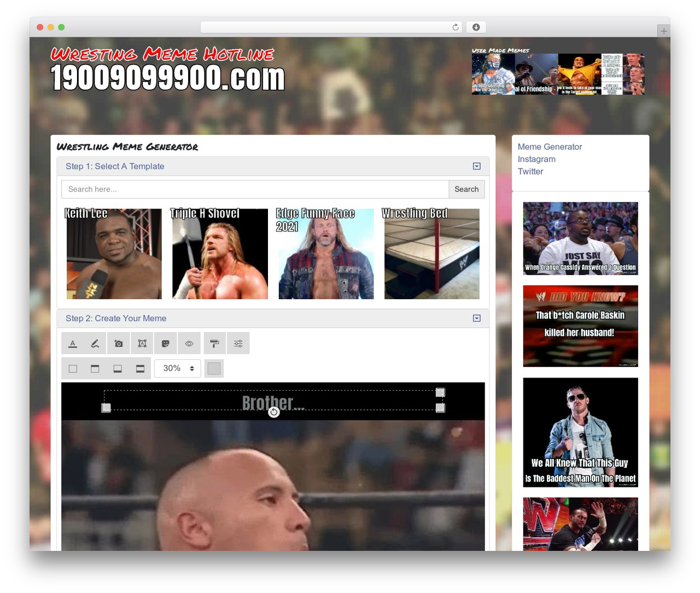The image size is (700, 593).
Task: Open the sliders settings icon
Action: pyautogui.click(x=238, y=344)
